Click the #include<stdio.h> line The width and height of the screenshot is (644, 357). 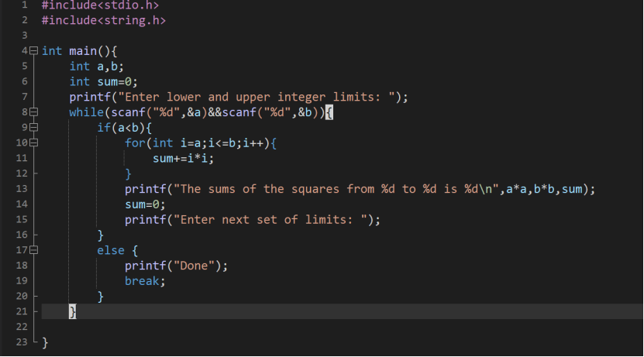[x=100, y=5]
